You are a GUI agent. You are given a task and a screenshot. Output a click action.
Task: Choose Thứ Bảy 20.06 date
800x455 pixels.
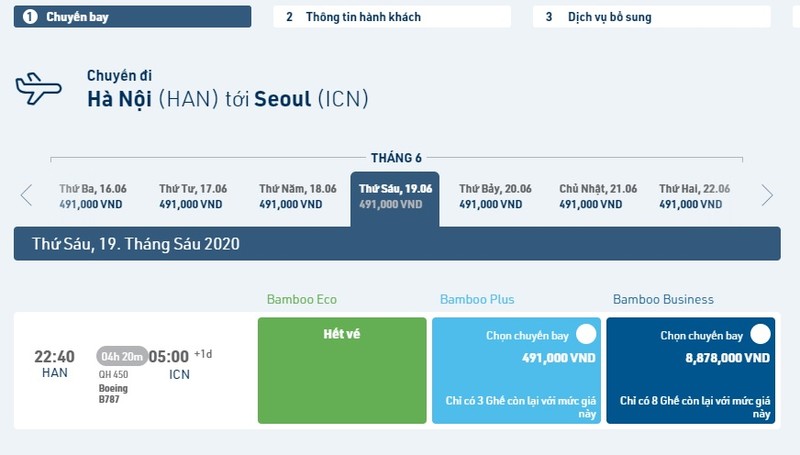tap(495, 196)
